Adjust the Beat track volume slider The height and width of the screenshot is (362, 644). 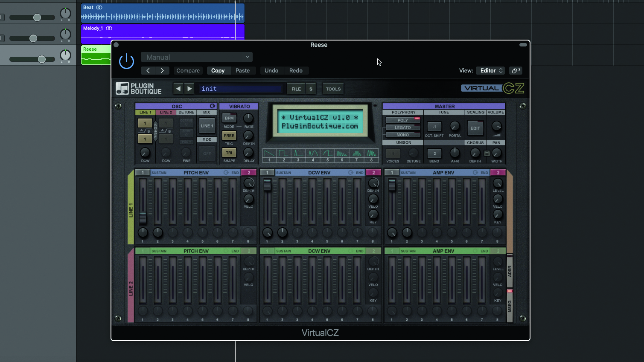click(x=37, y=17)
